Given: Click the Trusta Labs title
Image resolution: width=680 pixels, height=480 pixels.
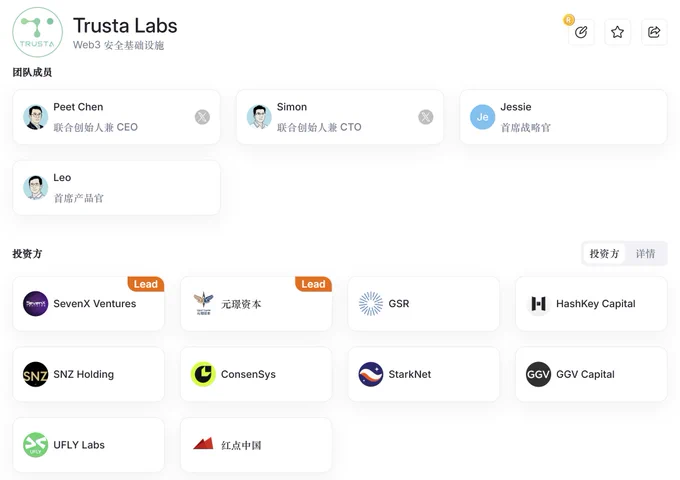Looking at the screenshot, I should [125, 26].
